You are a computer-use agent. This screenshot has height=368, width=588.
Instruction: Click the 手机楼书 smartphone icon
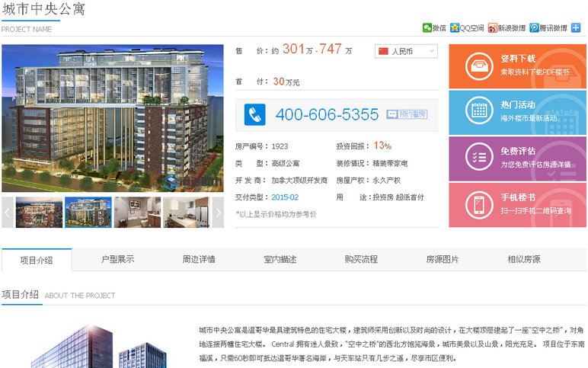[479, 205]
